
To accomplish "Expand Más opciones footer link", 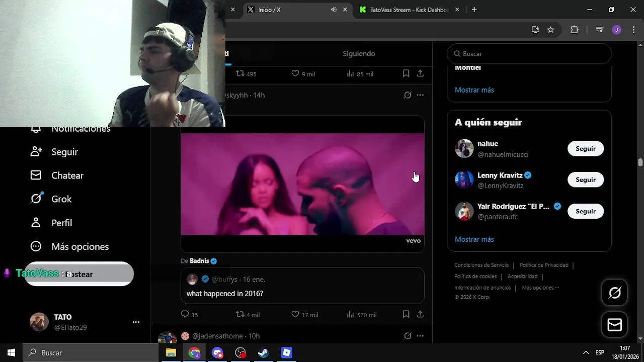I will click(540, 288).
